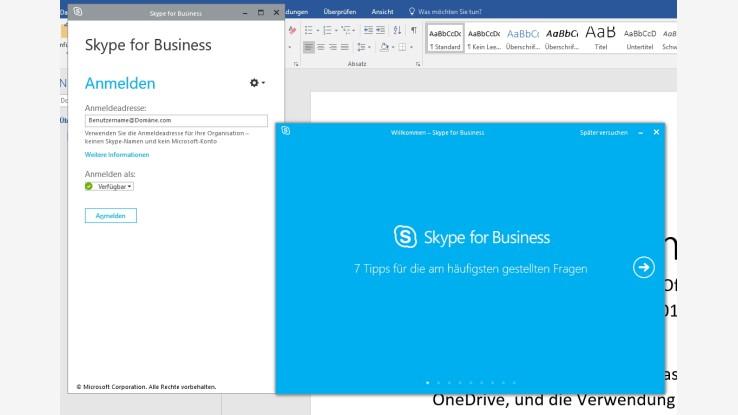Viewport: 738px width, 415px height.
Task: Click the sort icon in the Absatz group
Action: [397, 30]
